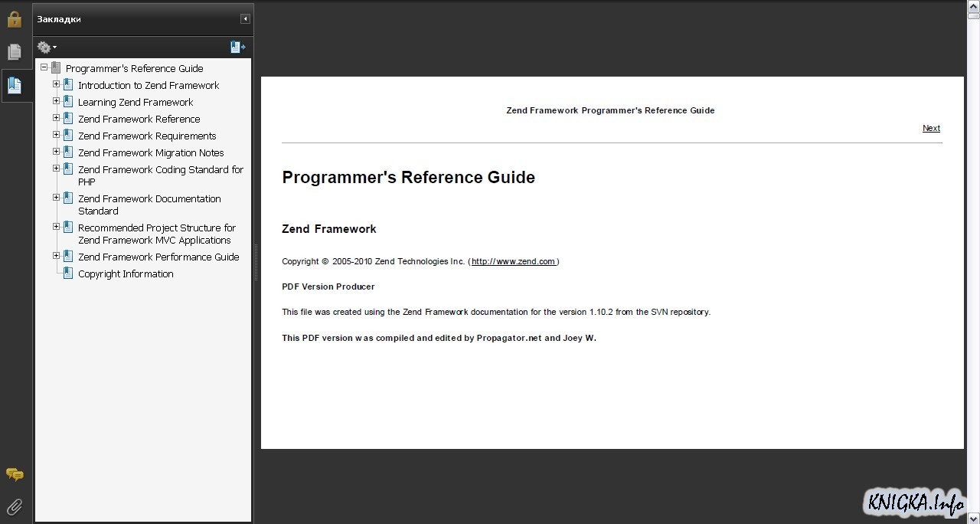The width and height of the screenshot is (980, 524).
Task: Expand Zend Framework Requirements bookmark
Action: 56,135
